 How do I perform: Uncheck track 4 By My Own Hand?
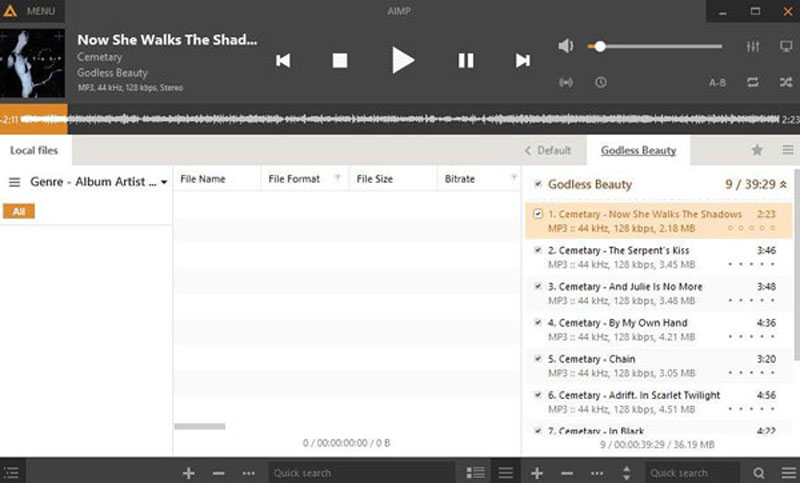[538, 322]
